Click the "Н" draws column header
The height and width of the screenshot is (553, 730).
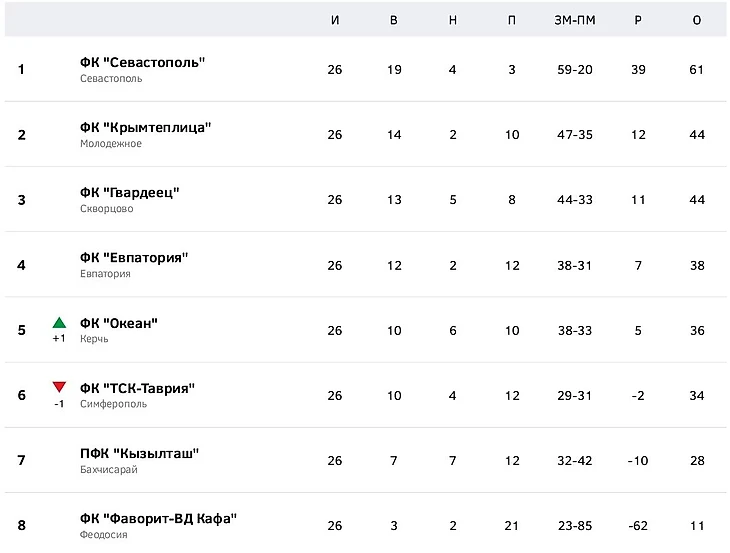(453, 20)
